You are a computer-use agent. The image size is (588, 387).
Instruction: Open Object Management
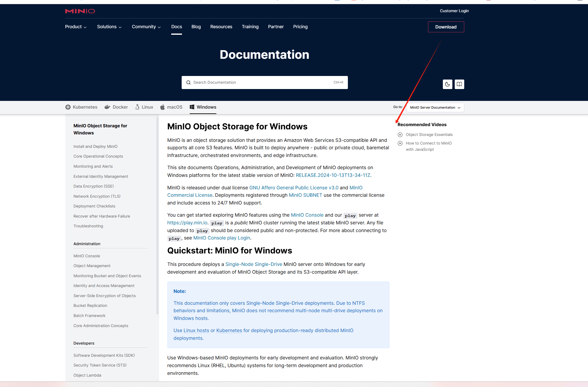[x=92, y=266]
